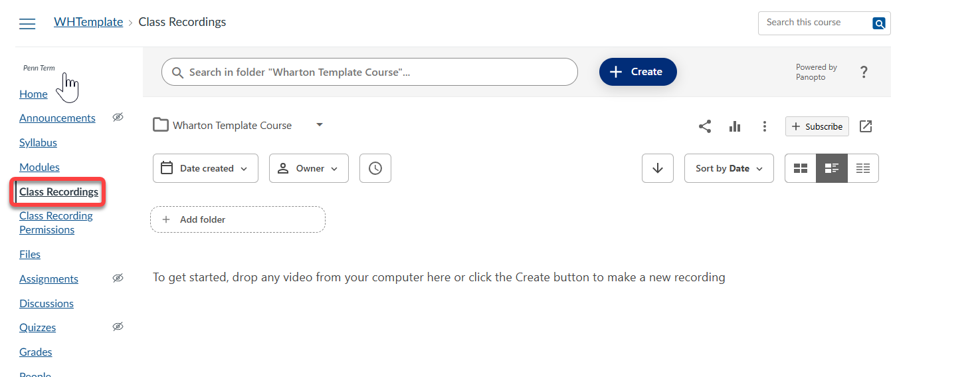Screen dimensions: 980x377
Task: Expand the Date created filter dropdown
Action: 205,168
